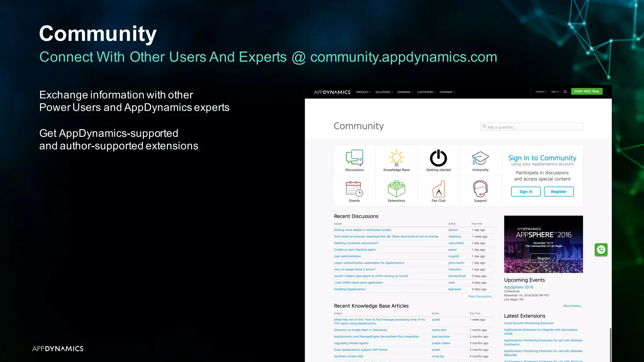The width and height of the screenshot is (644, 362).
Task: Click author ahmed.khalil in Recent Discussions
Action: [457, 276]
